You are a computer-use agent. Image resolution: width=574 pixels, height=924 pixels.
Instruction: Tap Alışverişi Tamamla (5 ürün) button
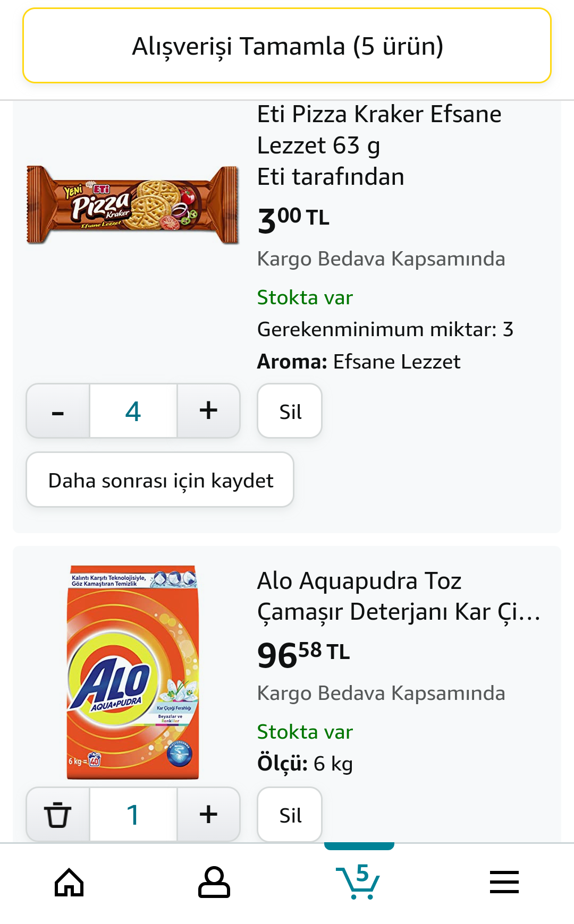click(x=287, y=46)
